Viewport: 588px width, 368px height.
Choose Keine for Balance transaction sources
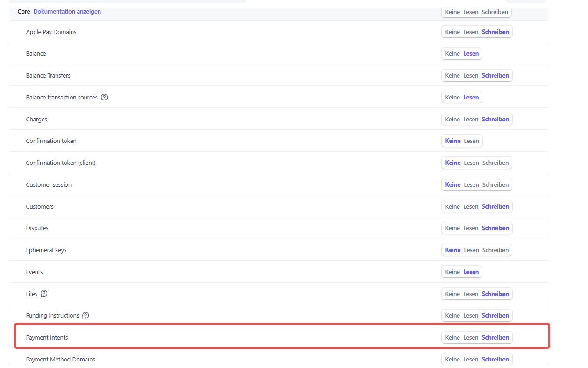452,98
